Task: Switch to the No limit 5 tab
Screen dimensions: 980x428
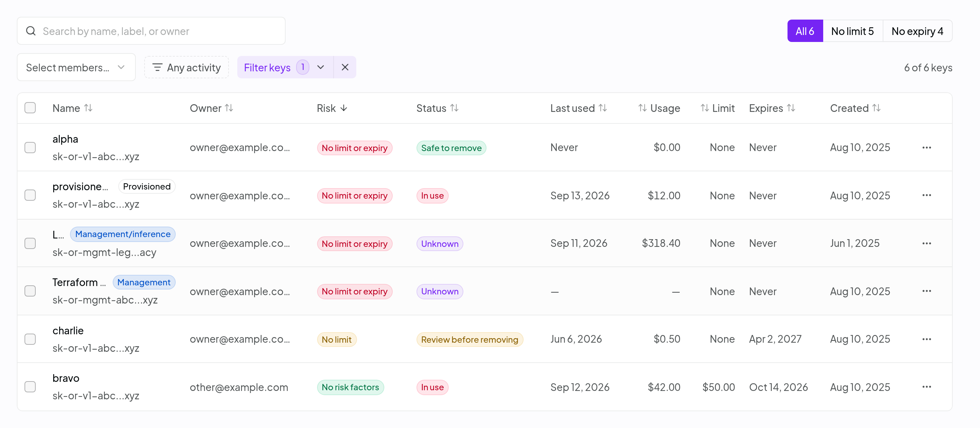Action: 853,31
